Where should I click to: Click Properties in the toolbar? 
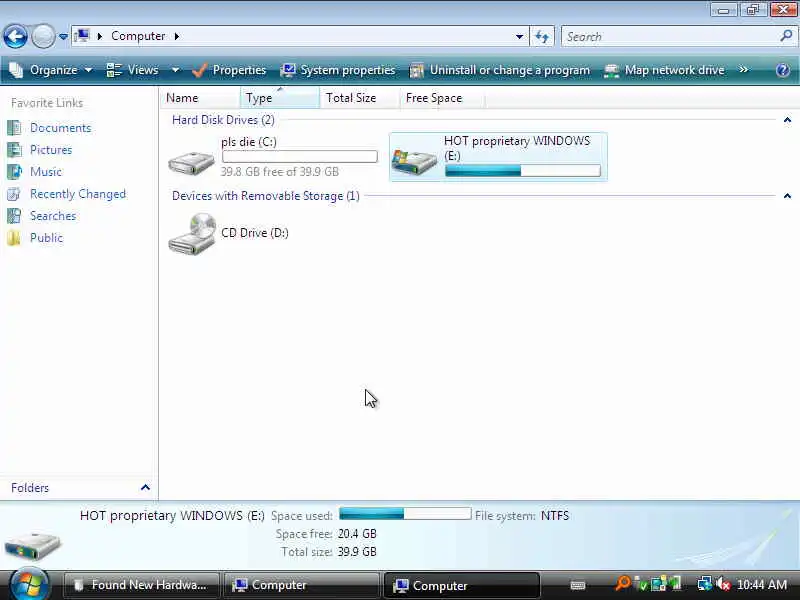coord(229,70)
